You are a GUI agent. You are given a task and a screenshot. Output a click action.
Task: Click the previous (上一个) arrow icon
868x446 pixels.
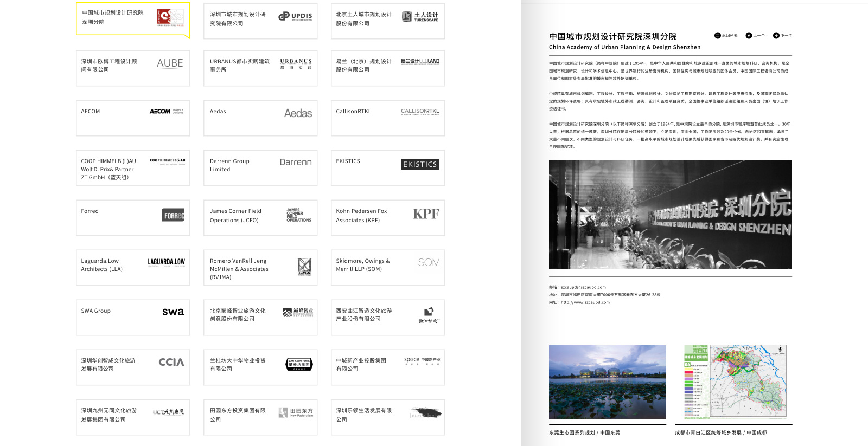(749, 36)
